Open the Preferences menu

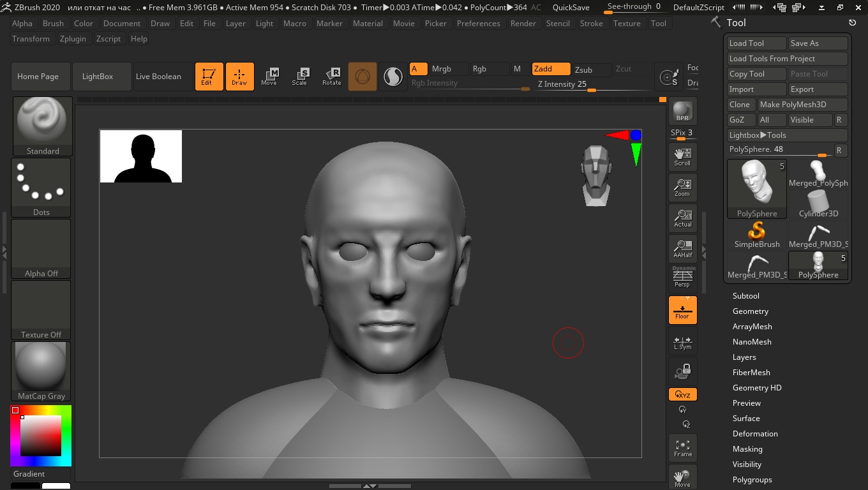[478, 24]
